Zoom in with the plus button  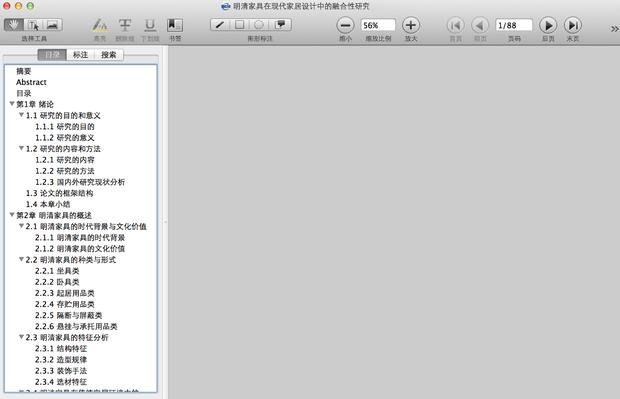pyautogui.click(x=411, y=25)
